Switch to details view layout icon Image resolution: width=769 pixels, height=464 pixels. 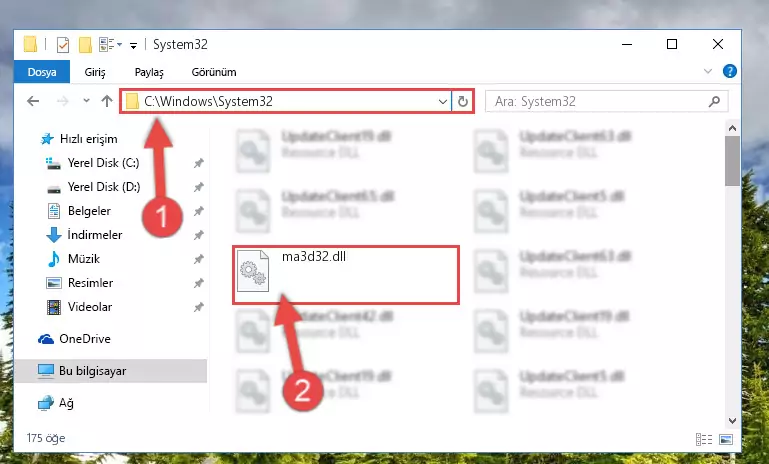tap(704, 439)
